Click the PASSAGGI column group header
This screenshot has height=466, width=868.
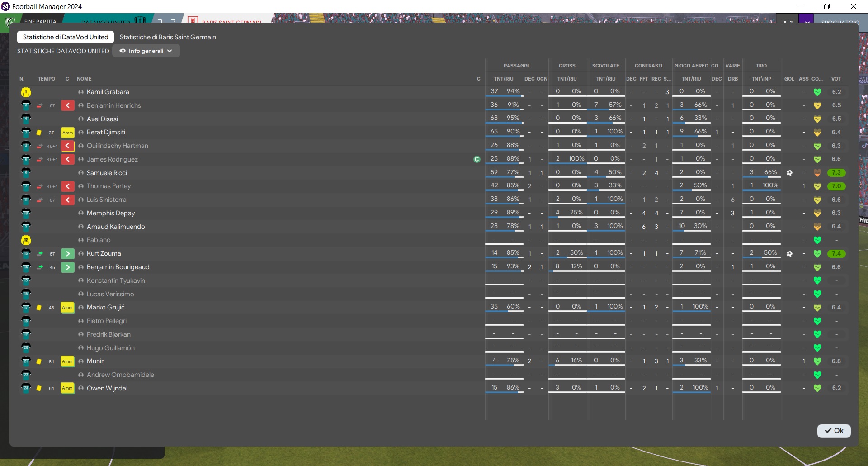[x=516, y=66]
